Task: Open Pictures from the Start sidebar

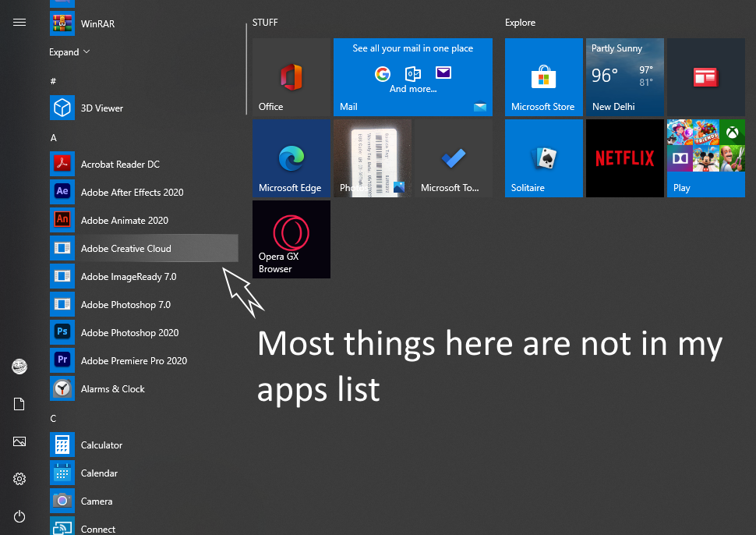Action: (x=19, y=441)
